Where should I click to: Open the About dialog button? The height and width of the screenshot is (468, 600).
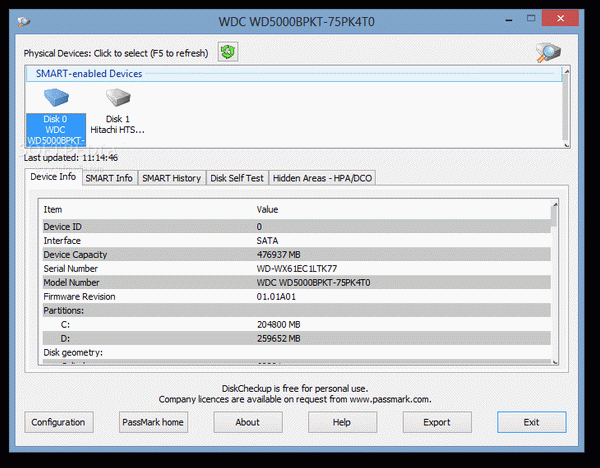click(248, 422)
